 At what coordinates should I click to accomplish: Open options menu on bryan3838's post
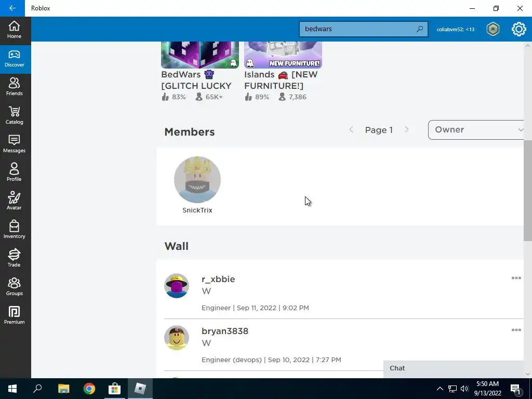pos(516,330)
